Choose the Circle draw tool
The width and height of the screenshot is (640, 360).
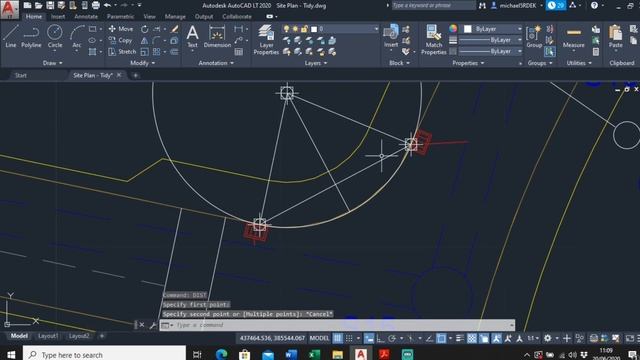click(x=55, y=36)
